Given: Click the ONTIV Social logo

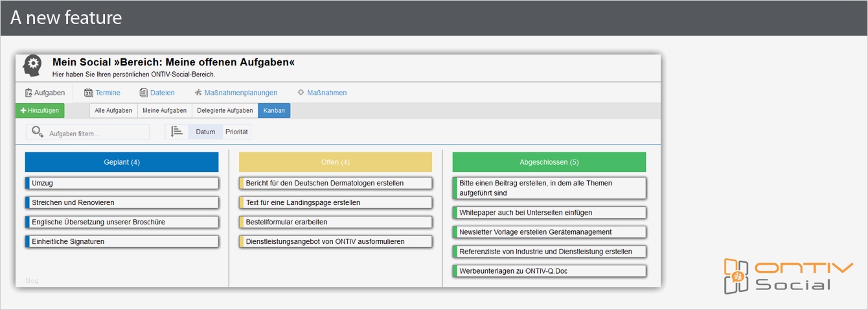Looking at the screenshot, I should tap(788, 276).
